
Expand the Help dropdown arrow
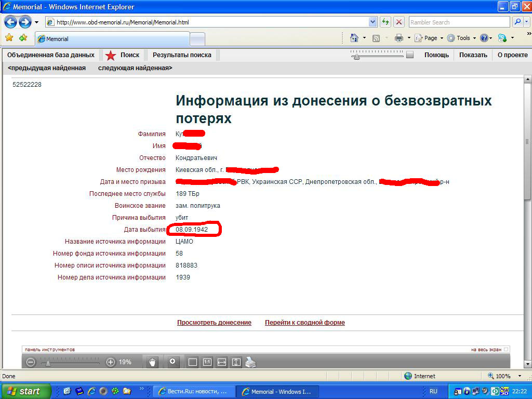(x=490, y=38)
